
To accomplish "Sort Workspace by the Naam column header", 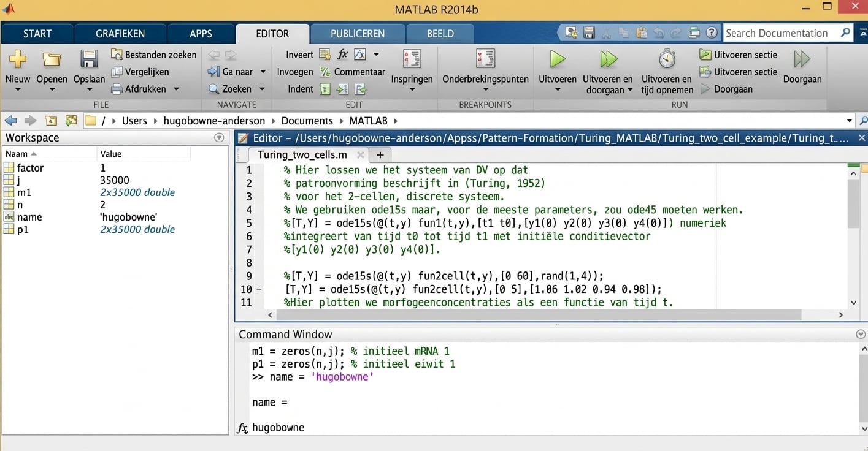I will 49,154.
